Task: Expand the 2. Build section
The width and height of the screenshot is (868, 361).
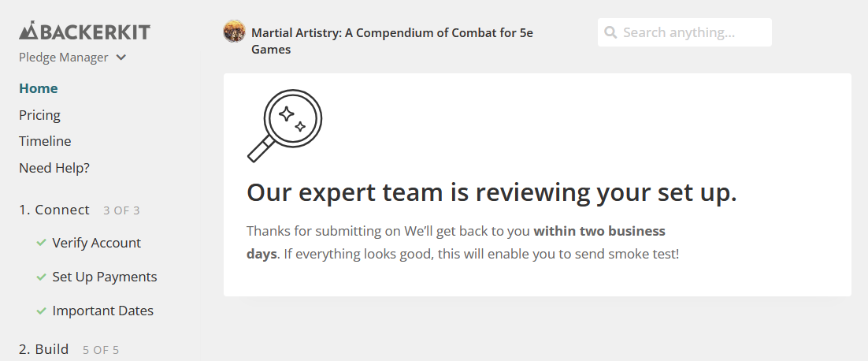Action: click(44, 349)
